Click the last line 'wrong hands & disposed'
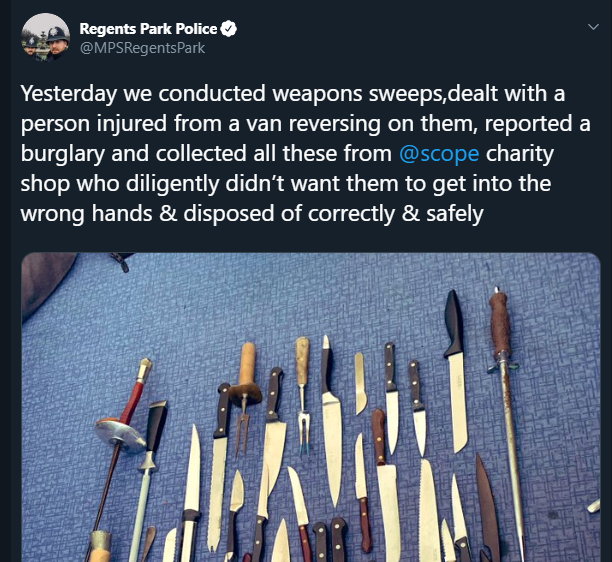This screenshot has width=612, height=562. tap(147, 213)
